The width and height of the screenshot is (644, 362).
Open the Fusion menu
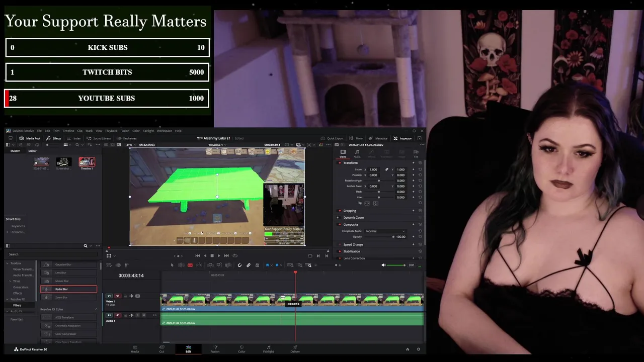coord(125,131)
